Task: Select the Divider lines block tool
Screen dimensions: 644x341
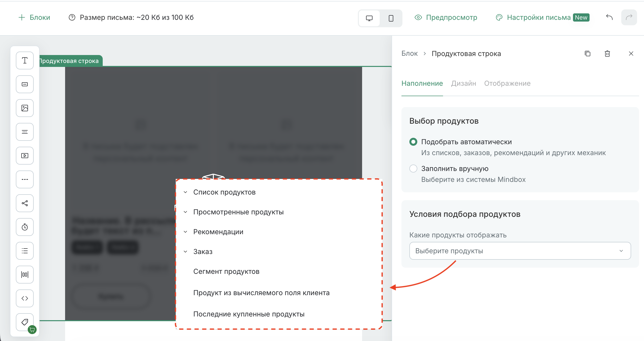Action: click(x=25, y=132)
